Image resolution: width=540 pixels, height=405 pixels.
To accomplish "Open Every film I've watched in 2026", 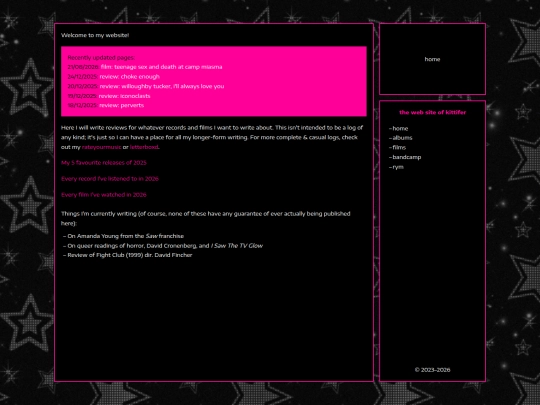I will (x=104, y=195).
